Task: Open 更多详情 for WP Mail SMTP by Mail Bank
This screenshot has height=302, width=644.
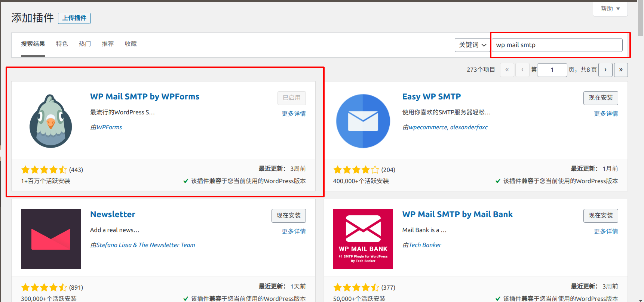Action: 606,231
